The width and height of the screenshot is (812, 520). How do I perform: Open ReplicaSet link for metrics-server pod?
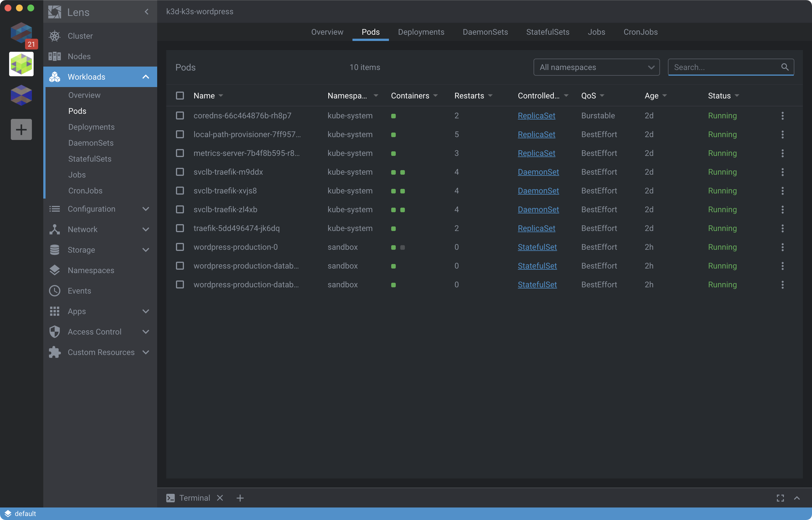coord(536,153)
